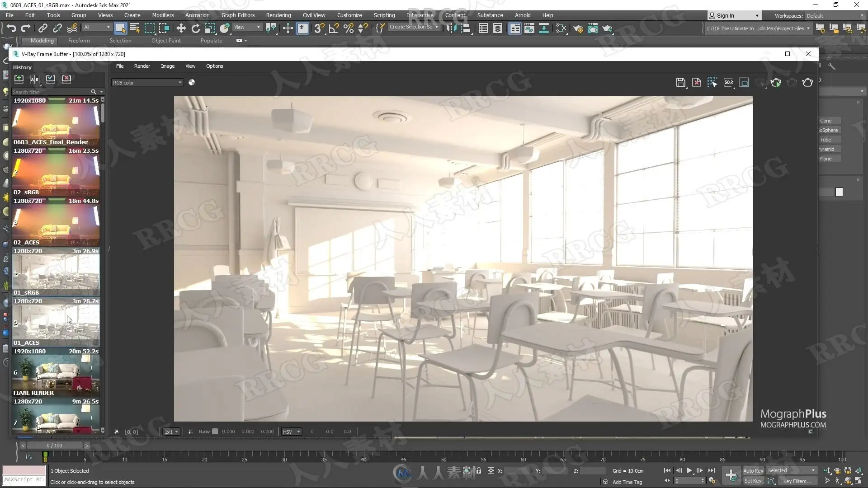868x488 pixels.
Task: Open the Rendering menu in 3ds Max
Action: pos(278,15)
